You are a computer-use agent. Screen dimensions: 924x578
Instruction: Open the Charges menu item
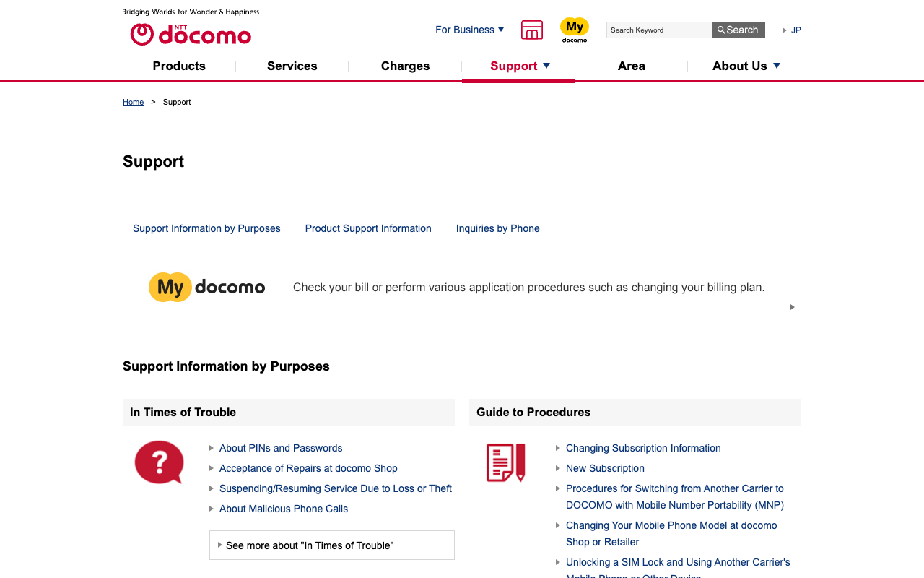tap(405, 66)
